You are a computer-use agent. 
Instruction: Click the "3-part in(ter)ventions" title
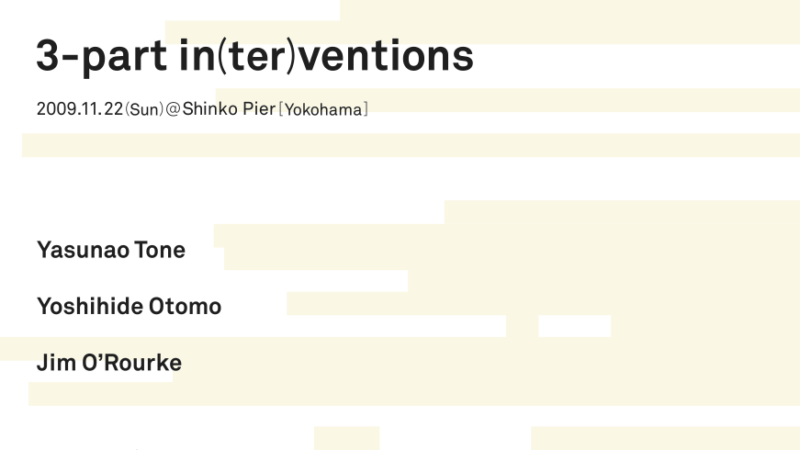(x=255, y=56)
